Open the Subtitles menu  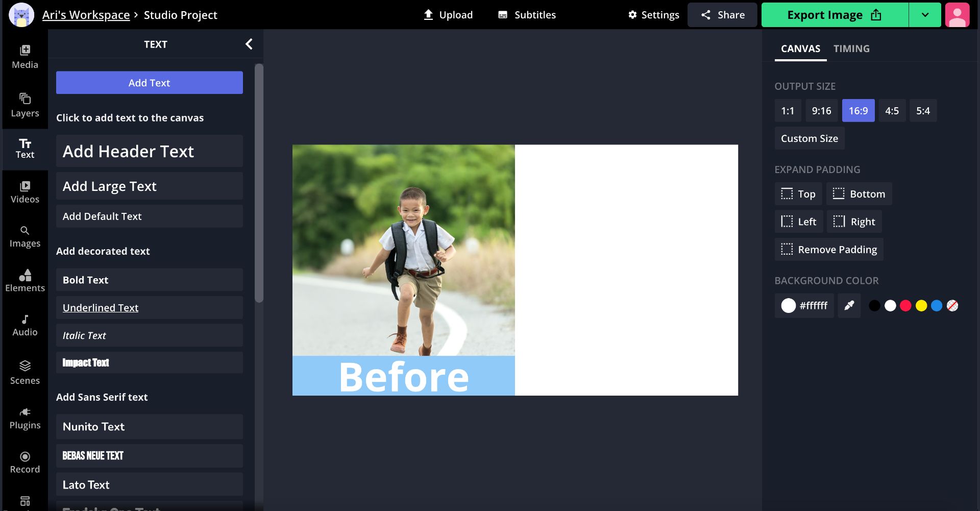coord(527,15)
